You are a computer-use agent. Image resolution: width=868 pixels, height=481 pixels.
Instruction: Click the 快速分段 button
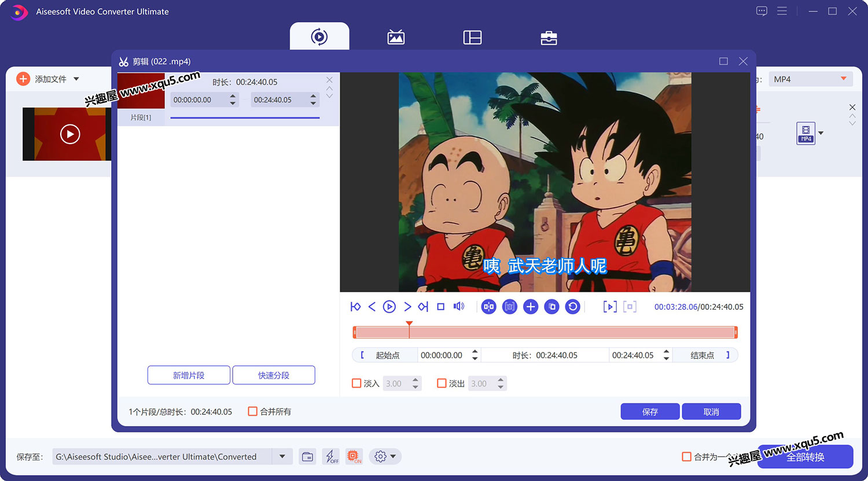point(274,375)
